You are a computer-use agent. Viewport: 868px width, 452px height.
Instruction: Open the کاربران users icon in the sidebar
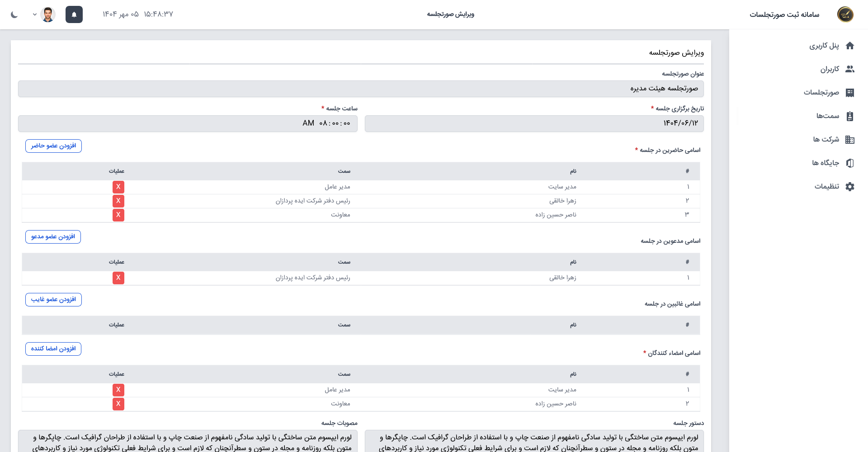[x=849, y=69]
